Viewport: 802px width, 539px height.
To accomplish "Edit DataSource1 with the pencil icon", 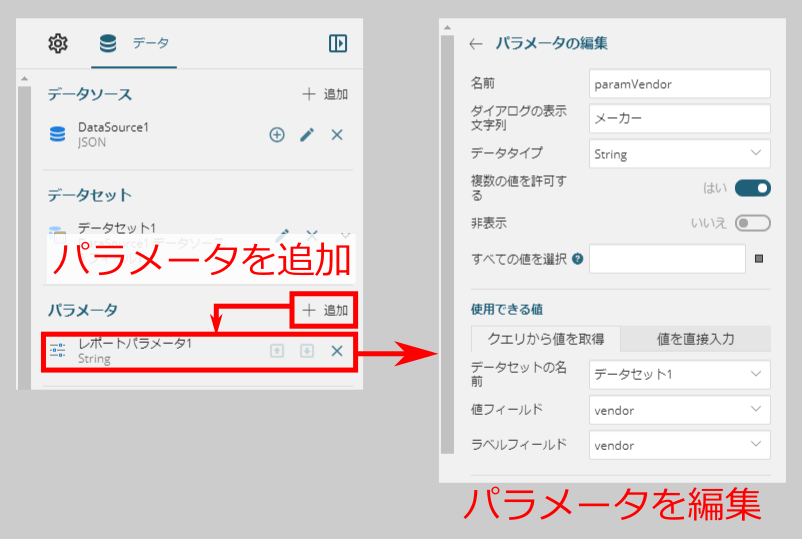I will point(307,134).
